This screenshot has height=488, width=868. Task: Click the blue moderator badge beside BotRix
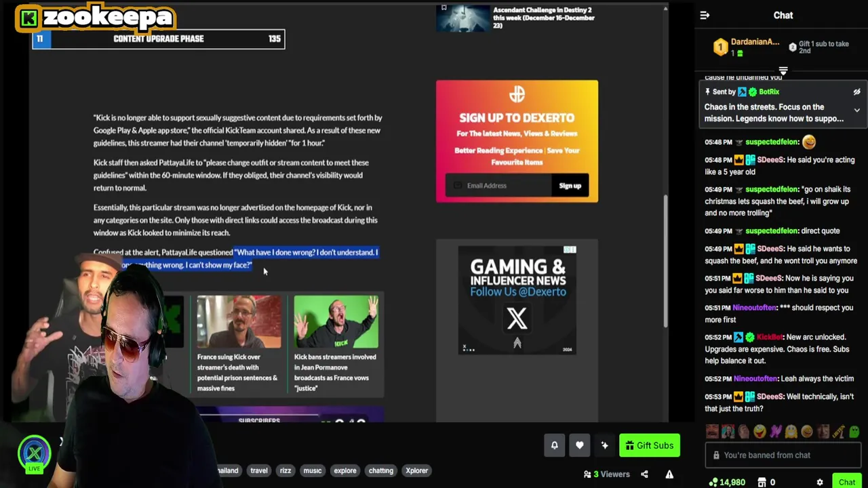743,91
